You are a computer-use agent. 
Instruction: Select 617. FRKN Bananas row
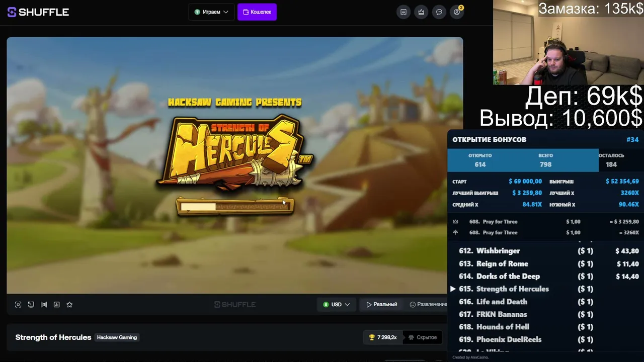tap(545, 314)
